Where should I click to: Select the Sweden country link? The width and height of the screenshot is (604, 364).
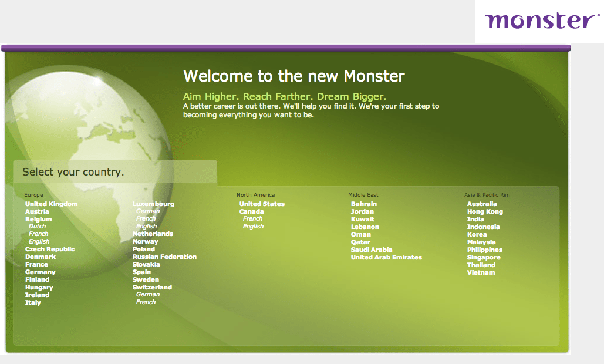point(146,279)
